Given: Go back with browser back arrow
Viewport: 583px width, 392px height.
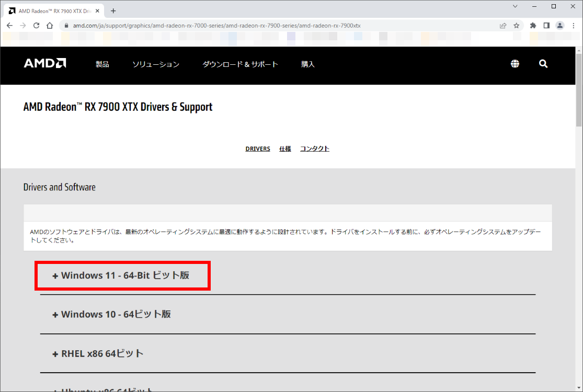Looking at the screenshot, I should pyautogui.click(x=9, y=26).
